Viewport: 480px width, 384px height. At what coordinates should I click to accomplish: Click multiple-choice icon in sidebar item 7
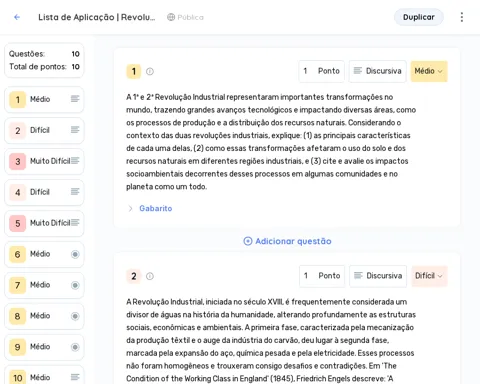(75, 285)
